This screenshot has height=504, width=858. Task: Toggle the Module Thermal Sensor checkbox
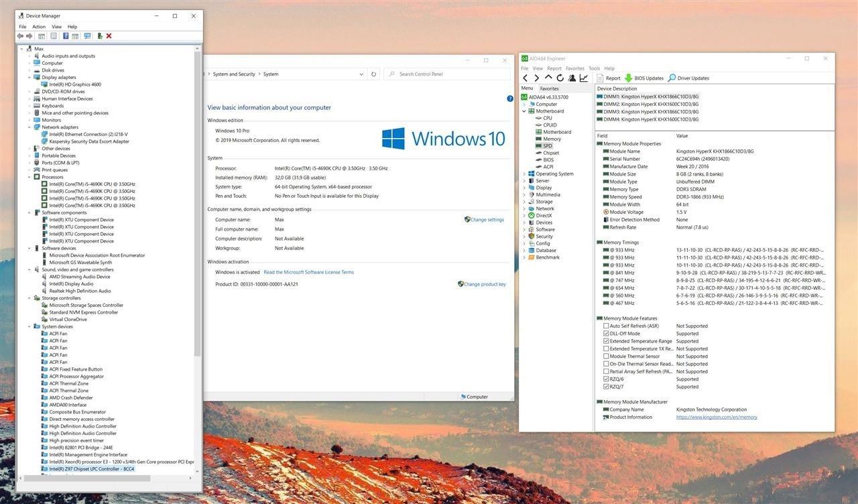coord(606,356)
